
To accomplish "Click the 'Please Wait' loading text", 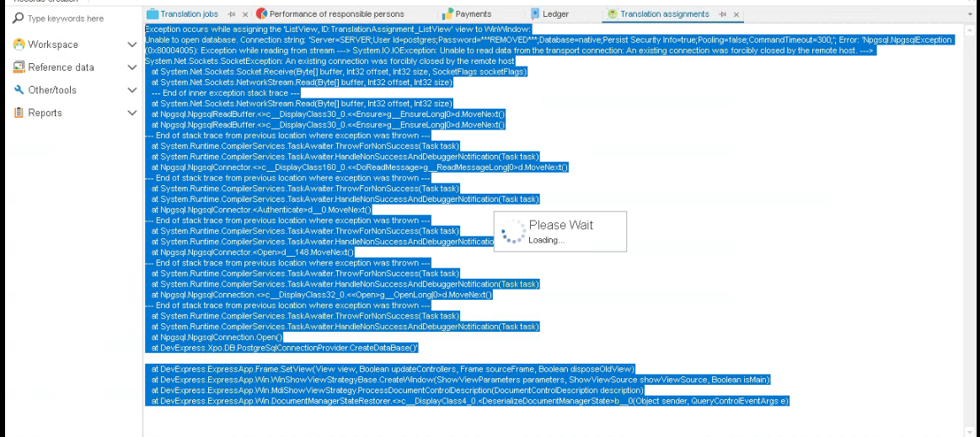I will pyautogui.click(x=560, y=226).
